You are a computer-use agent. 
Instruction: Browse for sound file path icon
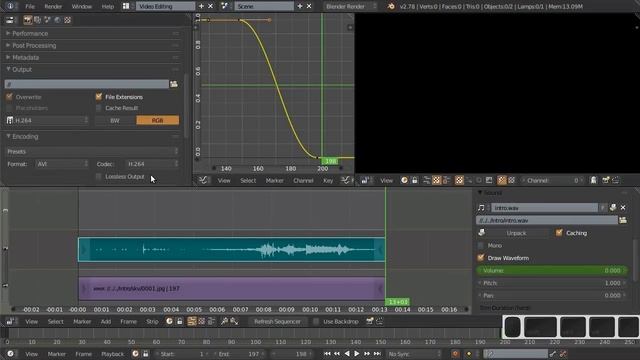point(623,220)
